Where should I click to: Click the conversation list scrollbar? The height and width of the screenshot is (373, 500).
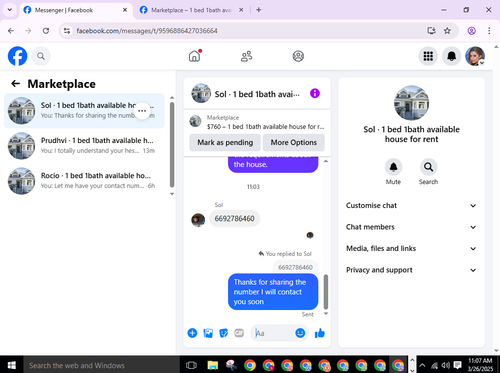coord(172,145)
